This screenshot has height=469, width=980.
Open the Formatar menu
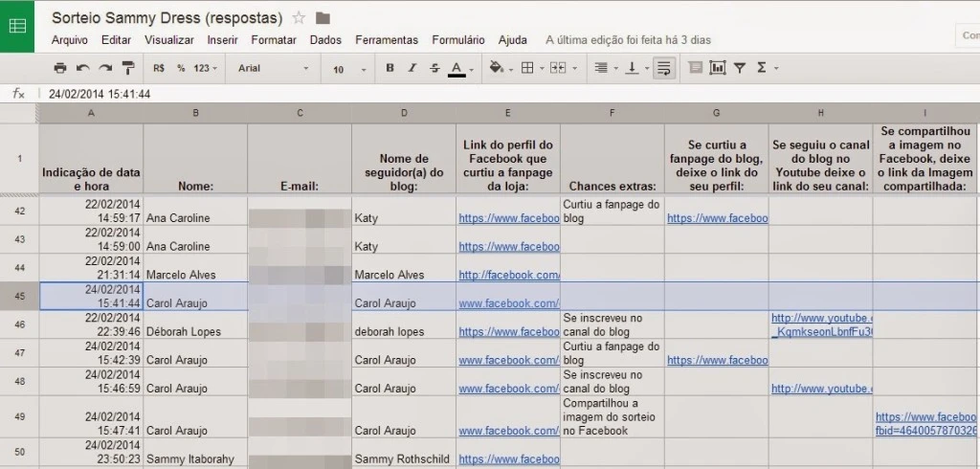pyautogui.click(x=274, y=40)
